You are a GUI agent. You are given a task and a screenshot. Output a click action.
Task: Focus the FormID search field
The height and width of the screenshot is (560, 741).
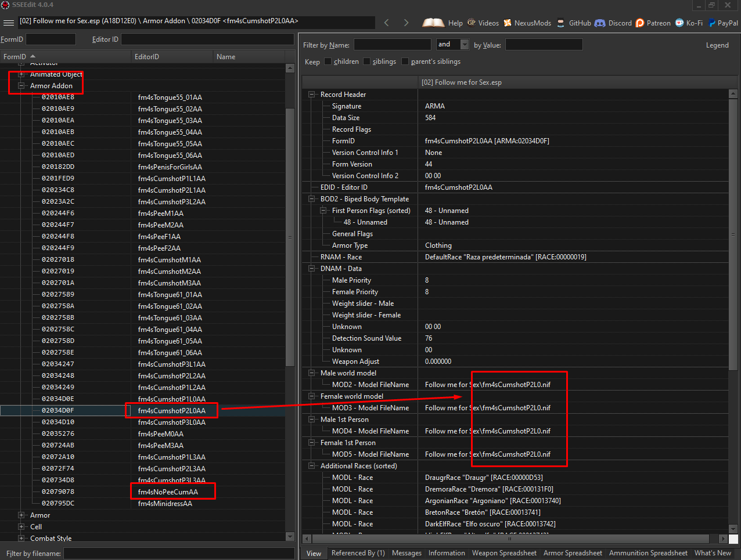(51, 39)
